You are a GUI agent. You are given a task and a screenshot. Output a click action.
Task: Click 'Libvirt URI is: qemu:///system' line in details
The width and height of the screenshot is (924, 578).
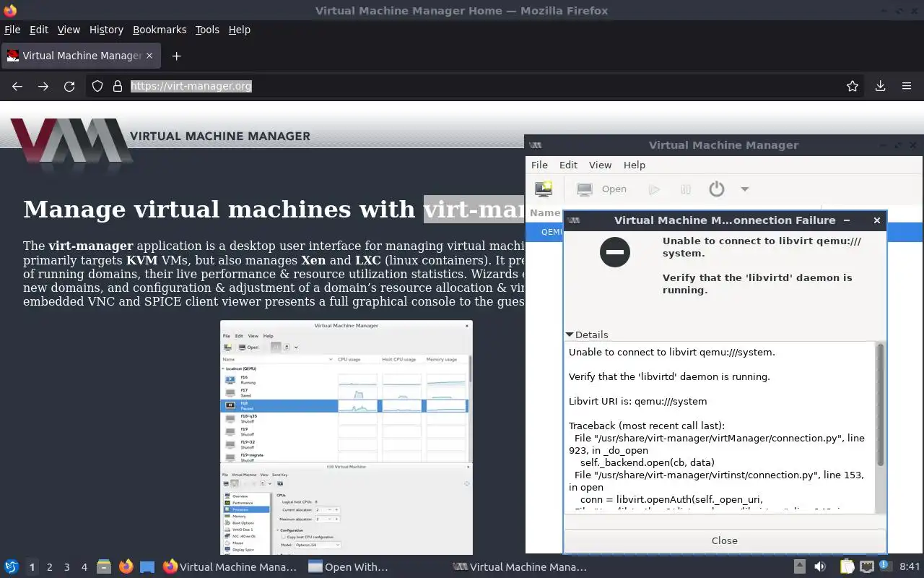pos(637,401)
